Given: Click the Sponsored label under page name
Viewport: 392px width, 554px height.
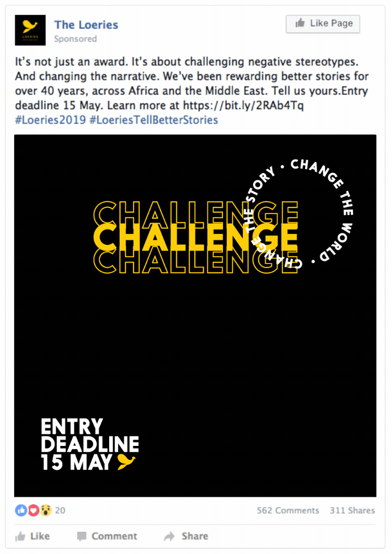Looking at the screenshot, I should (x=75, y=39).
